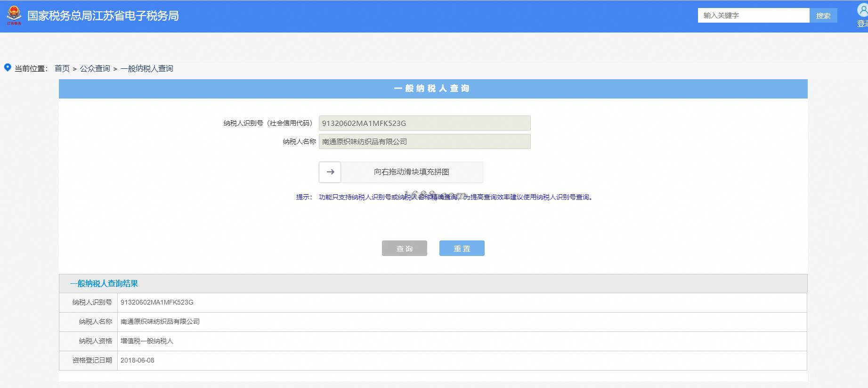
Task: Click the 一般纳税人查询 panel header
Action: click(x=433, y=89)
